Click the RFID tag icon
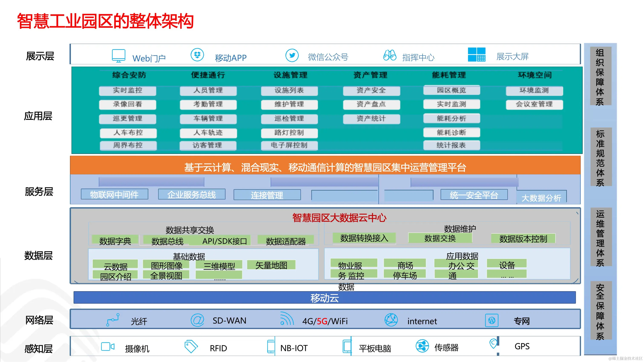 (x=191, y=346)
